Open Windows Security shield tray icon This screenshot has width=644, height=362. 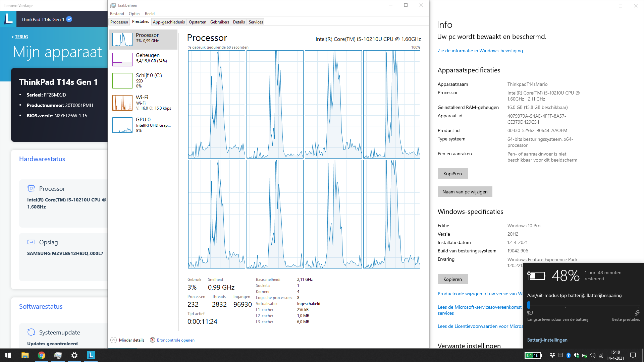pos(577,355)
